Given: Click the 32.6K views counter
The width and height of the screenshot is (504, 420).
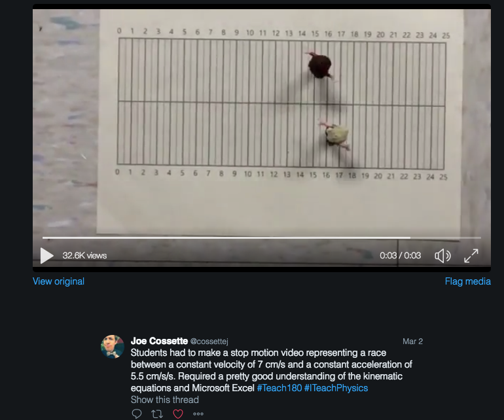Looking at the screenshot, I should [x=84, y=256].
